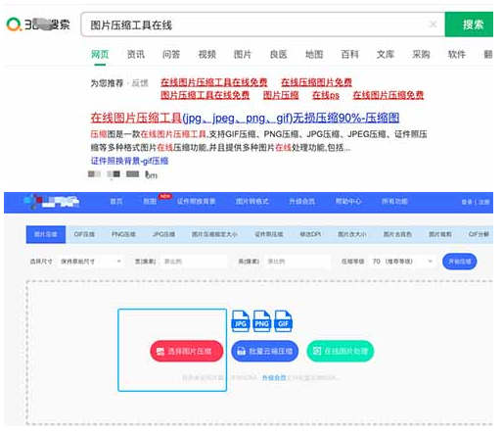This screenshot has width=504, height=434.
Task: Open suggestion 图片压缩工具在线免费
Action: coord(206,95)
